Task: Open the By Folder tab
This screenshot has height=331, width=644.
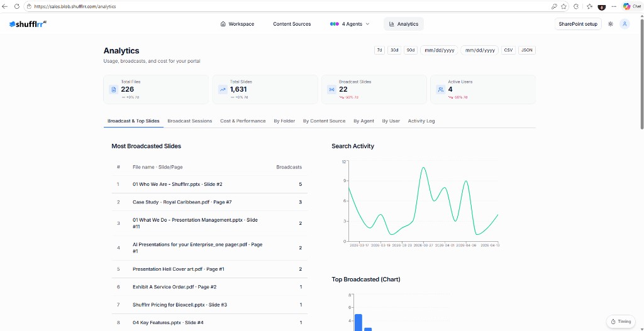Action: 284,121
